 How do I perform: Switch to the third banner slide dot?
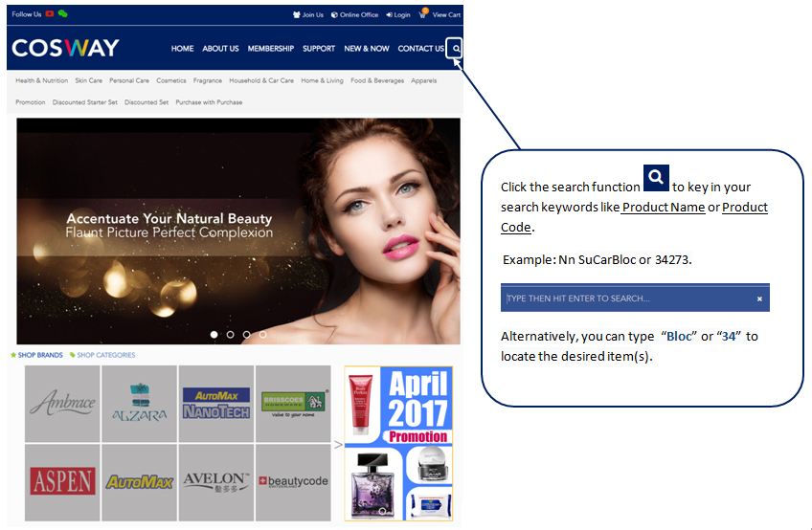[x=247, y=335]
